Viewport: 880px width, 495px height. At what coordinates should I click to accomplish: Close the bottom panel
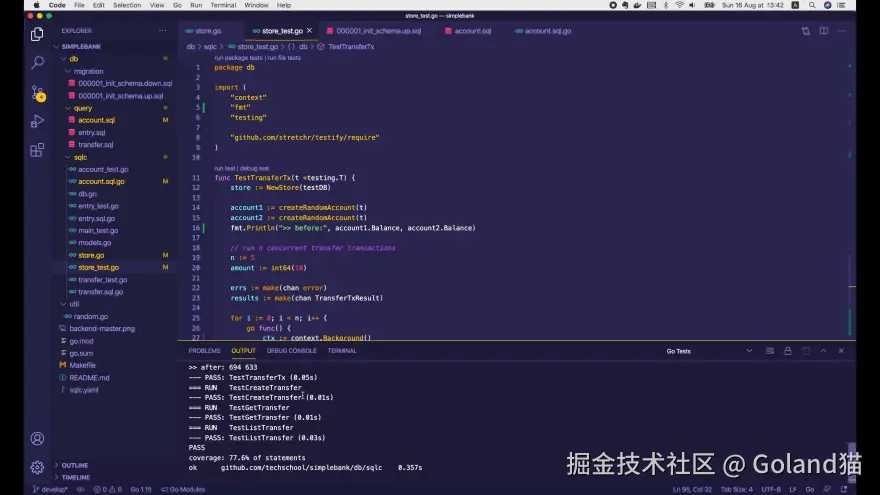841,351
